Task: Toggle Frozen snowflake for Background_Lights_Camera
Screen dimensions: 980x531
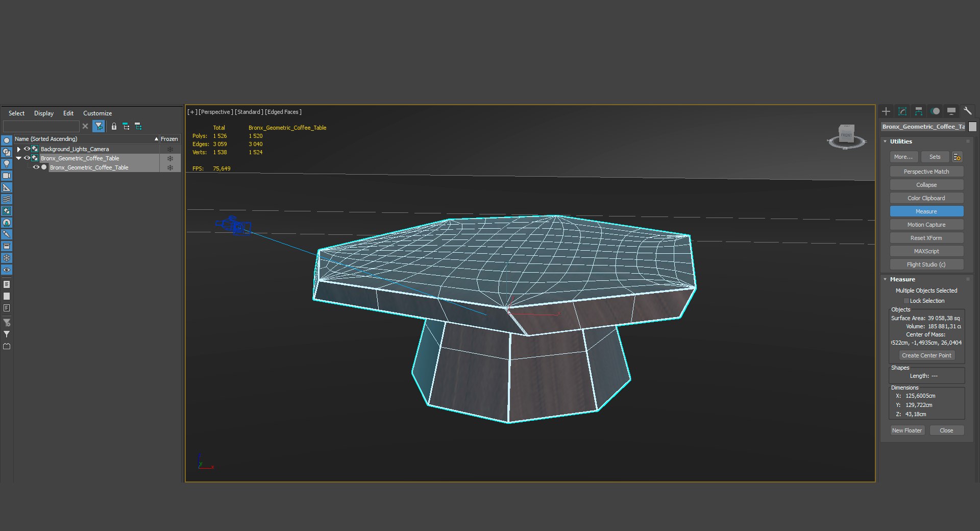Action: (170, 149)
